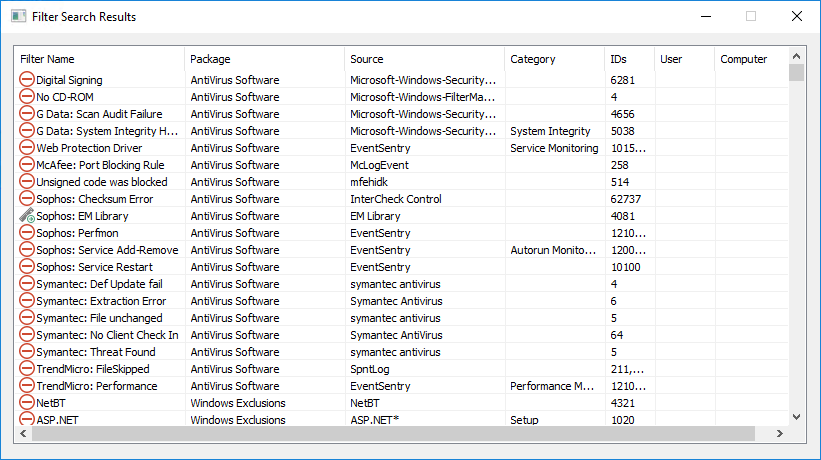821x460 pixels.
Task: Select the icon for G Data: Scan Audit Failure
Action: pyautogui.click(x=27, y=113)
